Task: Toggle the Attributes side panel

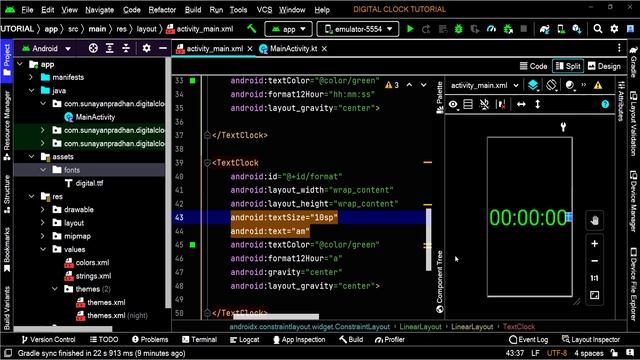Action: point(621,102)
